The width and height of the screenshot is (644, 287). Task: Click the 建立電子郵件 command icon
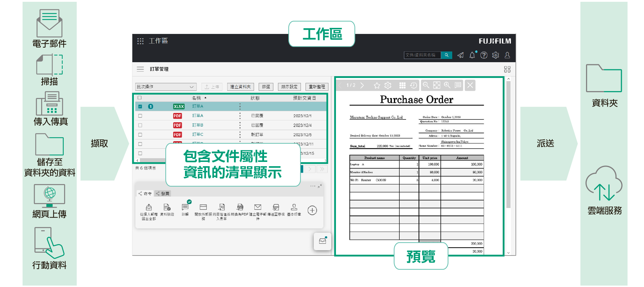click(258, 207)
